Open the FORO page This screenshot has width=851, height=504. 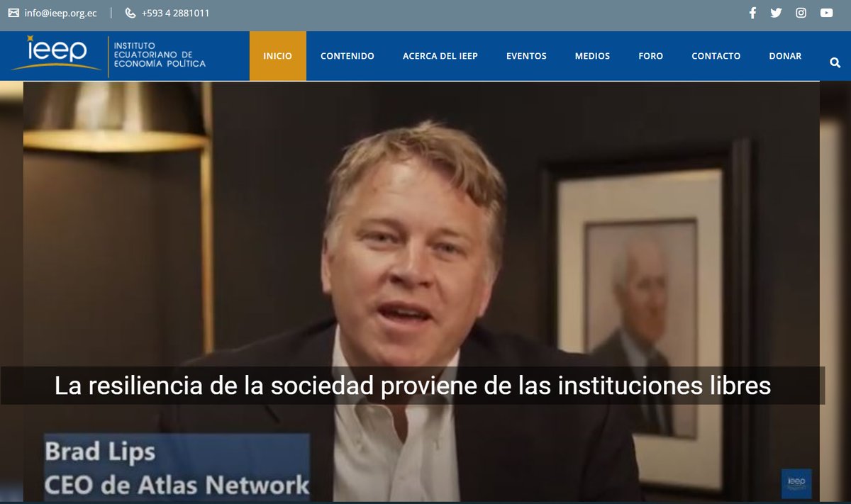pos(650,56)
